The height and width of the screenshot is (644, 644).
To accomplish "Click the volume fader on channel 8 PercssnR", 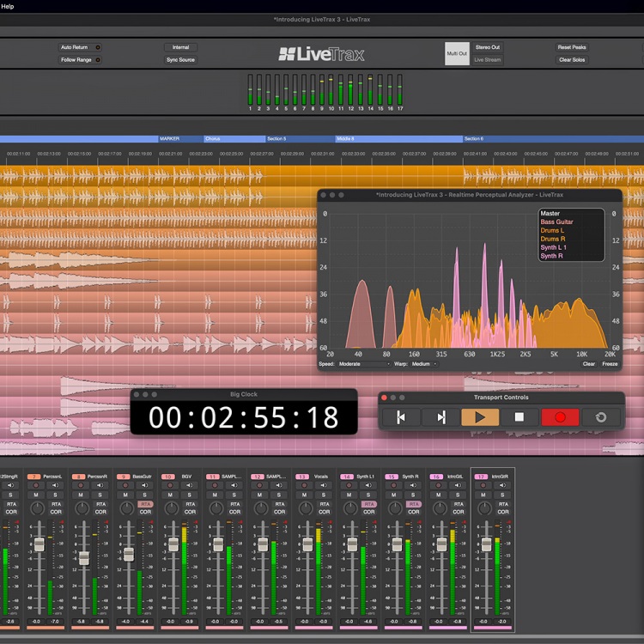I will [84, 558].
